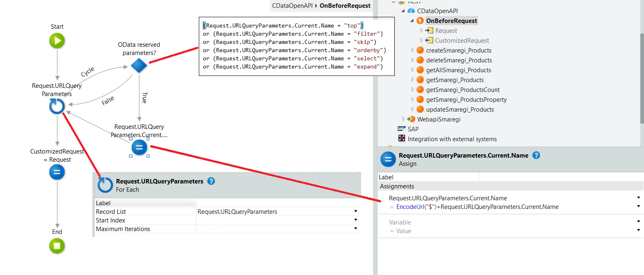
Task: Click the getSmaregi_ProductsProperty method icon
Action: coord(420,99)
